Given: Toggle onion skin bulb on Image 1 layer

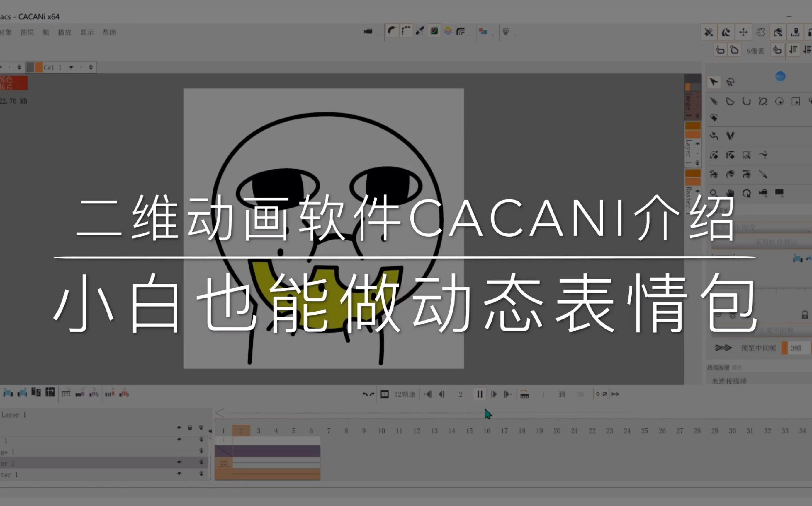Looking at the screenshot, I should (x=201, y=451).
